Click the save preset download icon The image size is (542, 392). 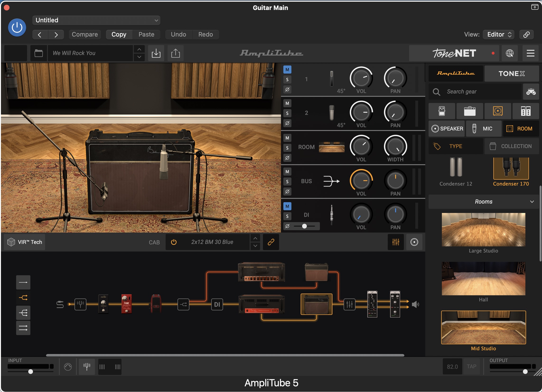[x=156, y=53]
